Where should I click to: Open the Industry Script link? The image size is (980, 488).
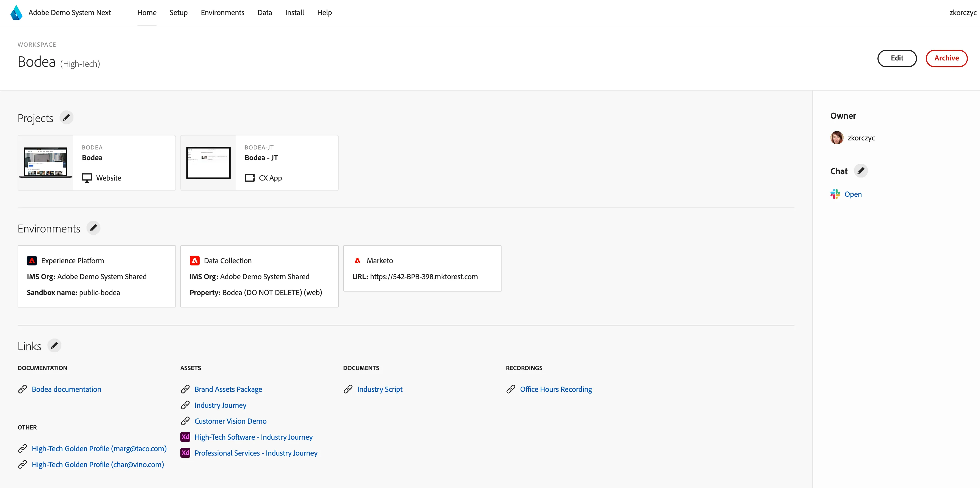(380, 389)
